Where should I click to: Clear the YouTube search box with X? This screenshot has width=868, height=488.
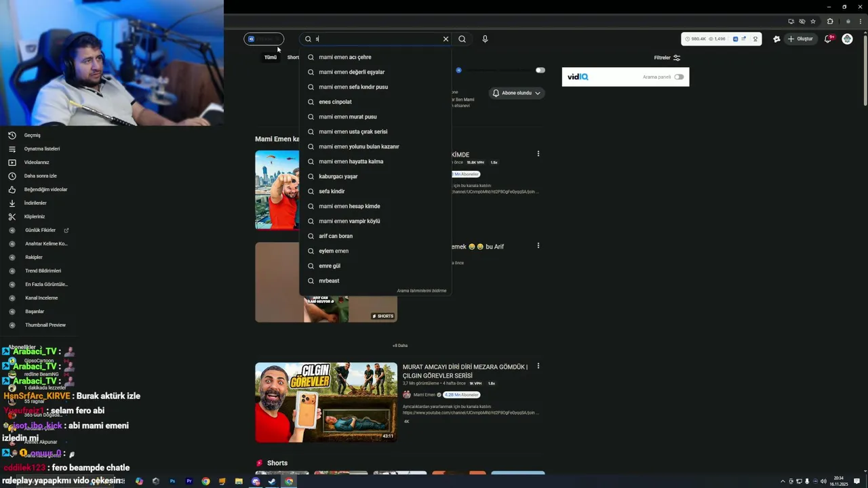(x=446, y=39)
